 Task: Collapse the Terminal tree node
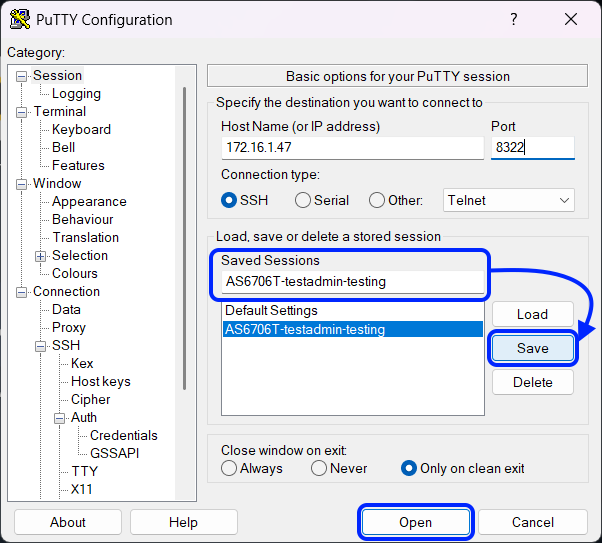click(x=22, y=113)
